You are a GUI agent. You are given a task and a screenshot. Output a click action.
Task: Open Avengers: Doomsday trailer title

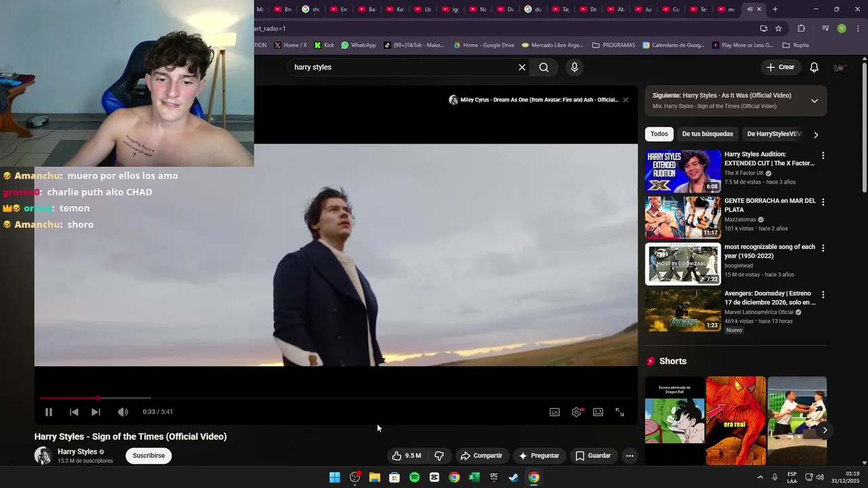770,298
